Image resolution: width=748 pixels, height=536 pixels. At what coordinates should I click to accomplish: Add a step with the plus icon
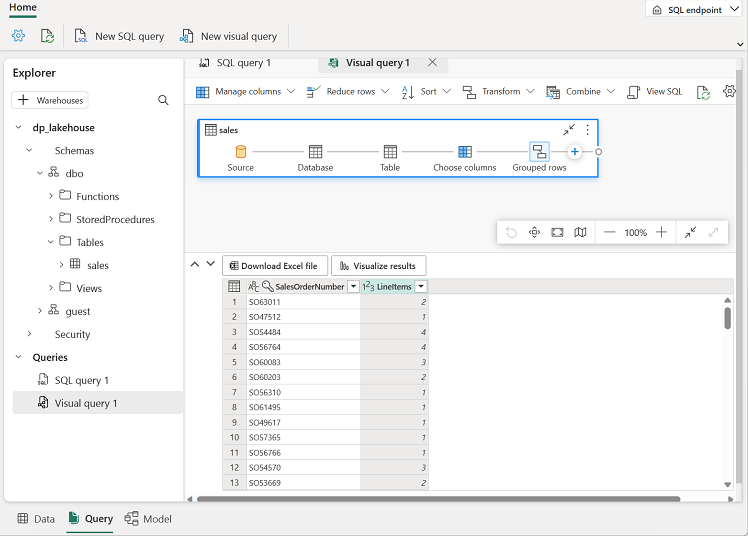click(575, 152)
